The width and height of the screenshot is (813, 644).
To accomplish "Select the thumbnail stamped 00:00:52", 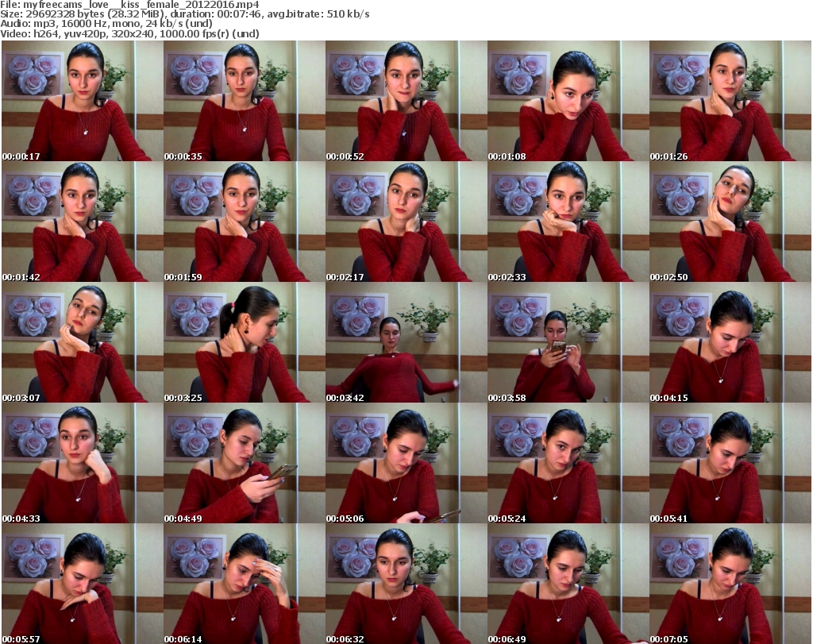I will (406, 101).
